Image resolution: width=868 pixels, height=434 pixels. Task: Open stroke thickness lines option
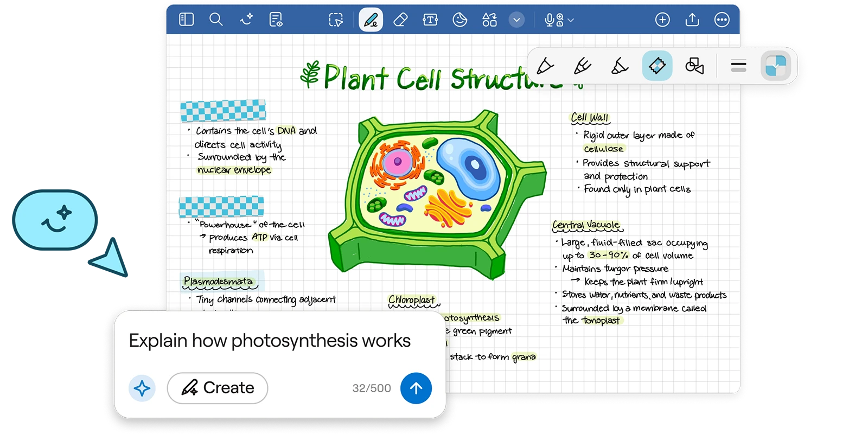(x=738, y=66)
